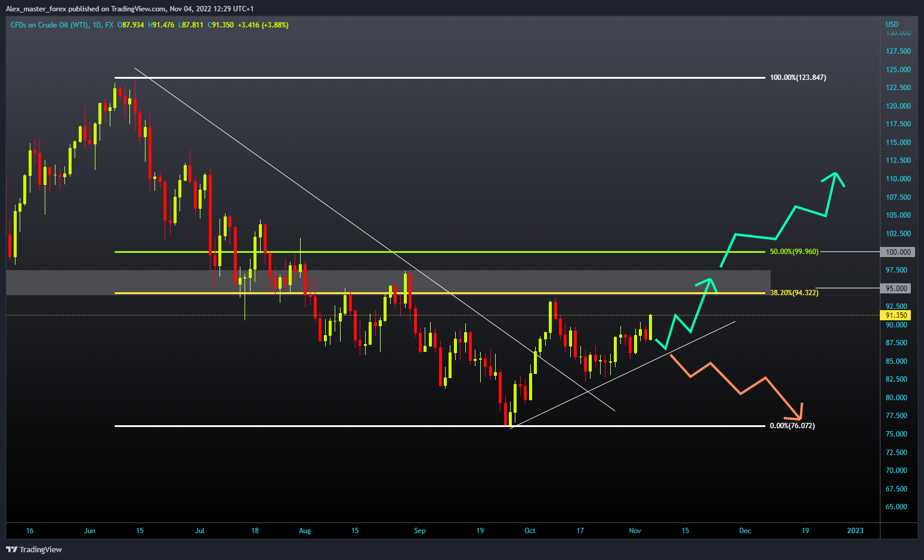The image size is (924, 560).
Task: Click the 65.000 price axis label
Action: click(x=897, y=507)
